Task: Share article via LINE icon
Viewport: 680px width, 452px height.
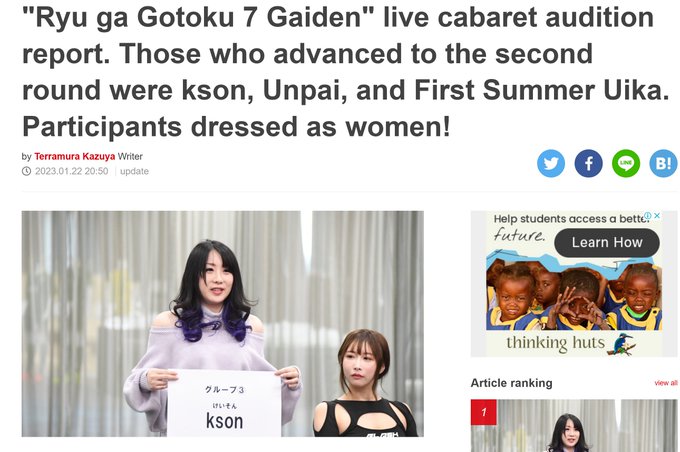Action: tap(625, 164)
